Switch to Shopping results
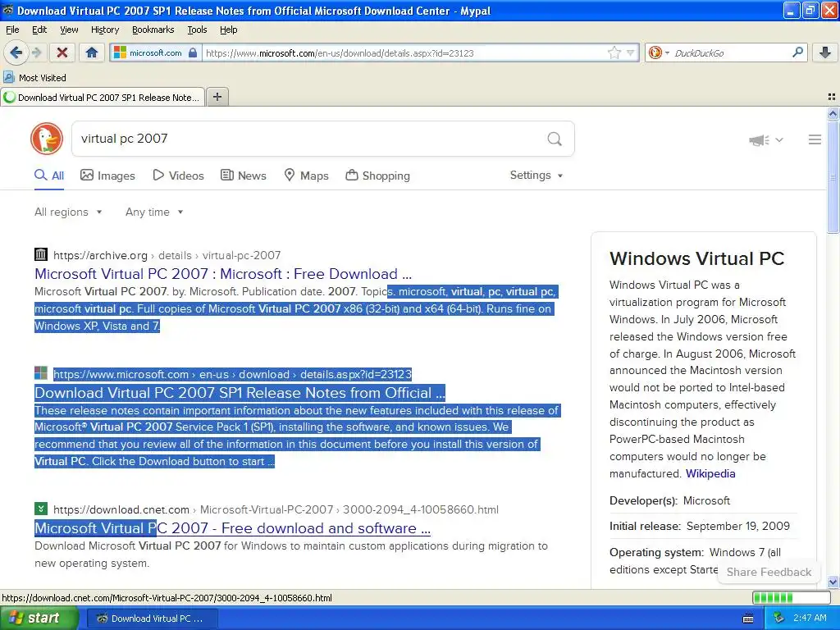Viewport: 840px width, 630px height. pos(377,176)
